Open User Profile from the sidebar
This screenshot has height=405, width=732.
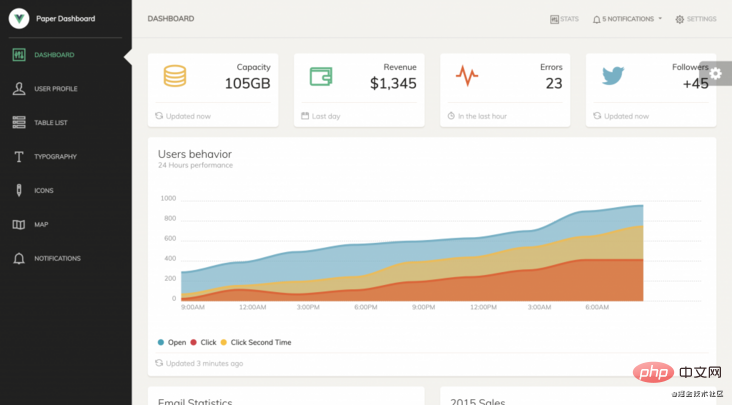click(56, 89)
